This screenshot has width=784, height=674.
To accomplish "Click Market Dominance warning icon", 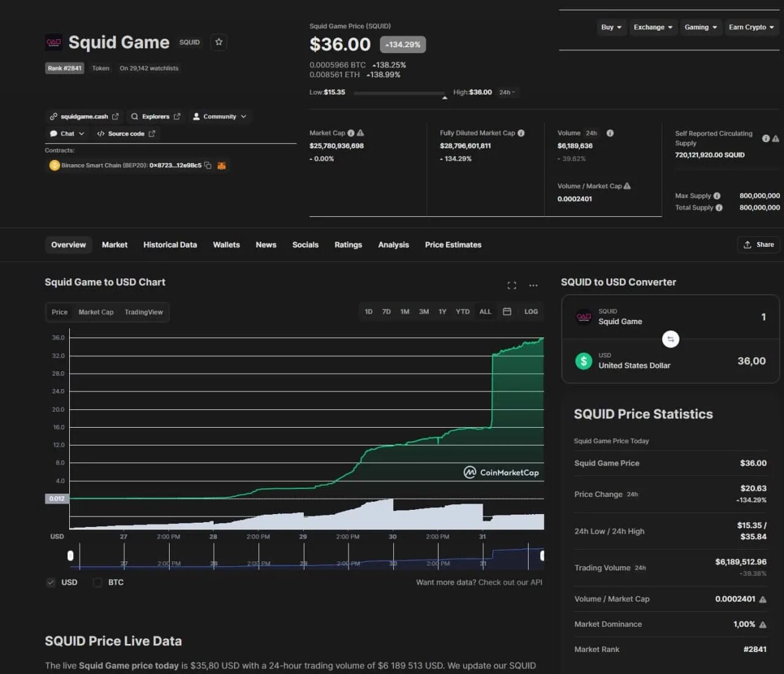I will click(x=763, y=624).
